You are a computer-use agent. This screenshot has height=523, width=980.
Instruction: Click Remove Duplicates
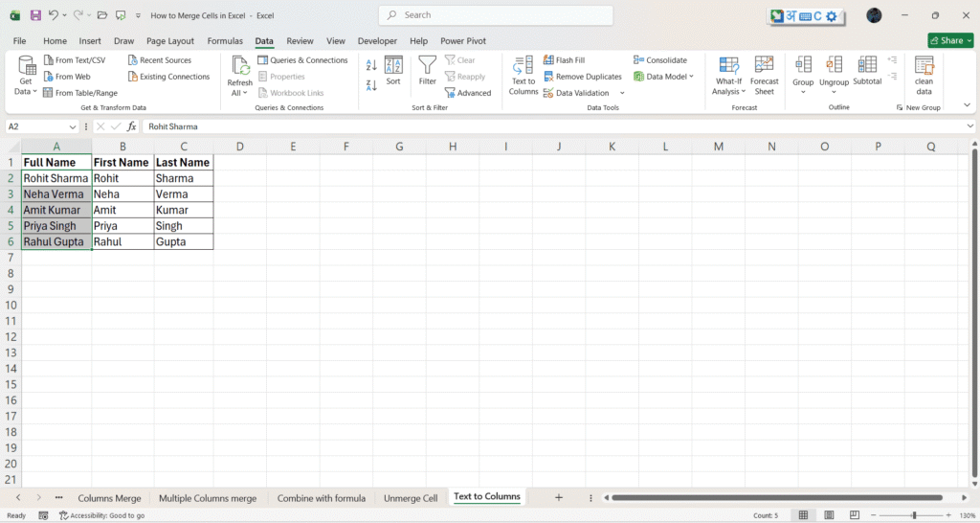pyautogui.click(x=583, y=77)
